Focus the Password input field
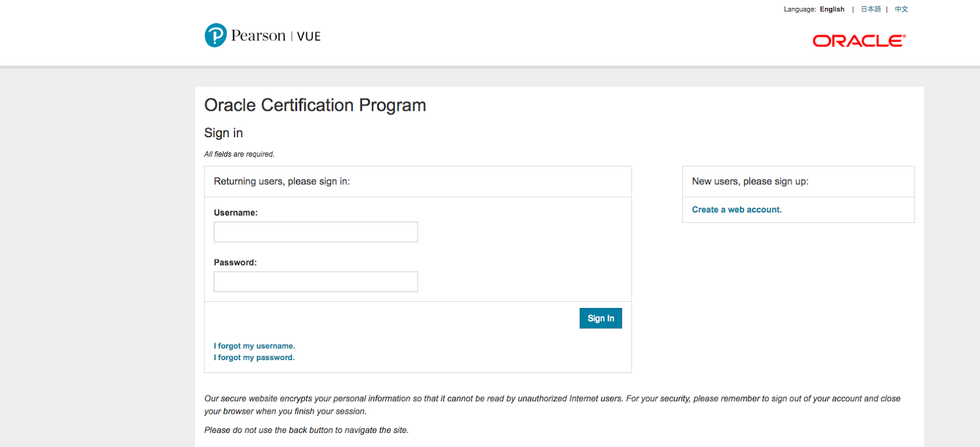The height and width of the screenshot is (447, 980). click(315, 282)
